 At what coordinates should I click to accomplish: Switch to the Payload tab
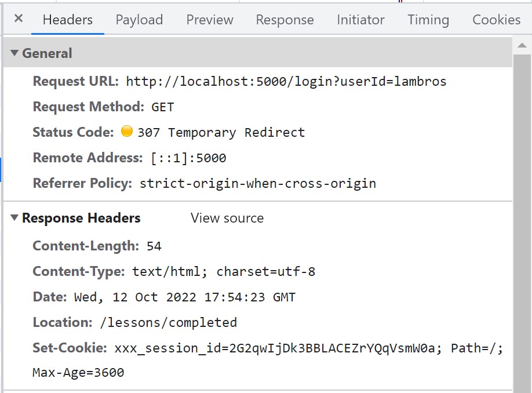click(139, 19)
